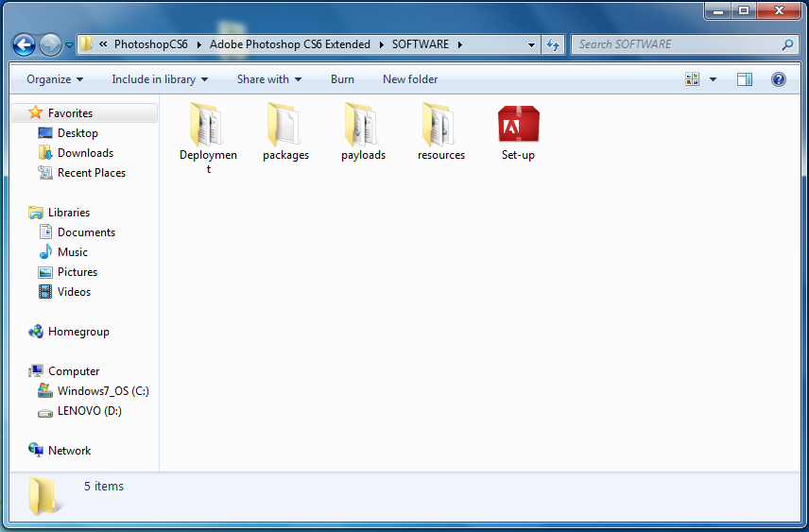
Task: Create a New folder
Action: (x=410, y=79)
